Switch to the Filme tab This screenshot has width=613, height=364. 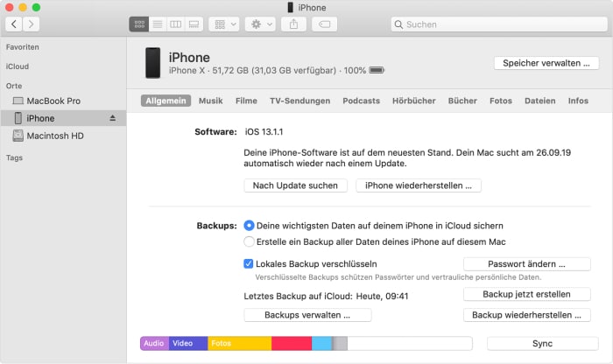coord(246,101)
